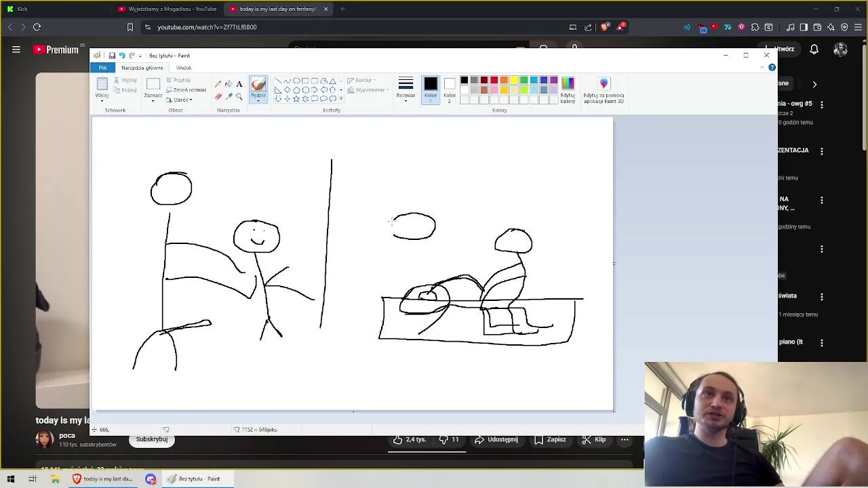Select the Pencil tool in Paint
Screen dimensions: 868x488
tap(218, 84)
